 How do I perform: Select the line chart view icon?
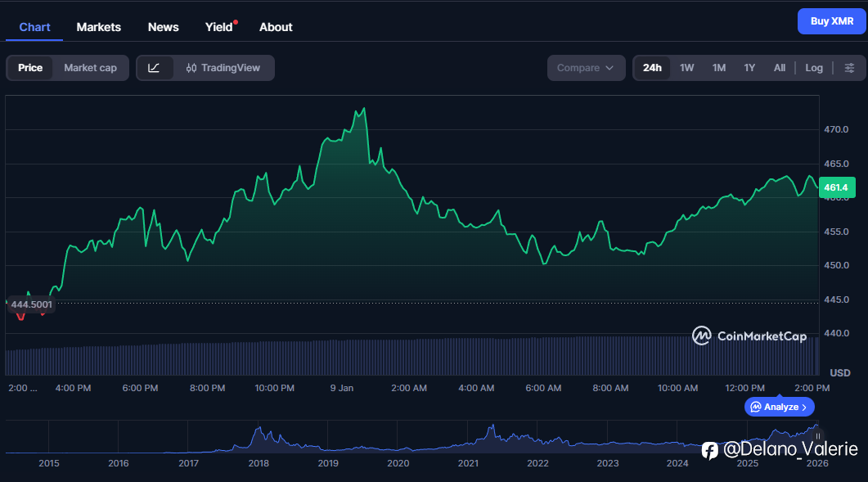pos(155,68)
